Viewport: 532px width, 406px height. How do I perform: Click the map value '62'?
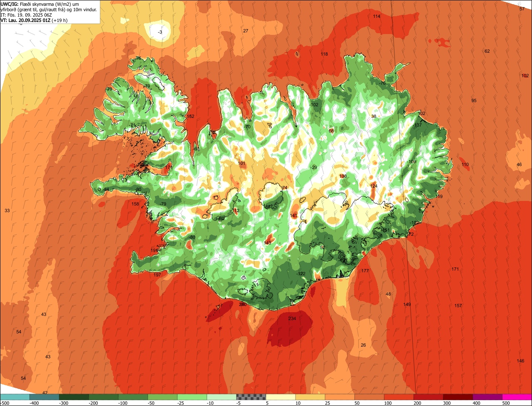point(487,51)
